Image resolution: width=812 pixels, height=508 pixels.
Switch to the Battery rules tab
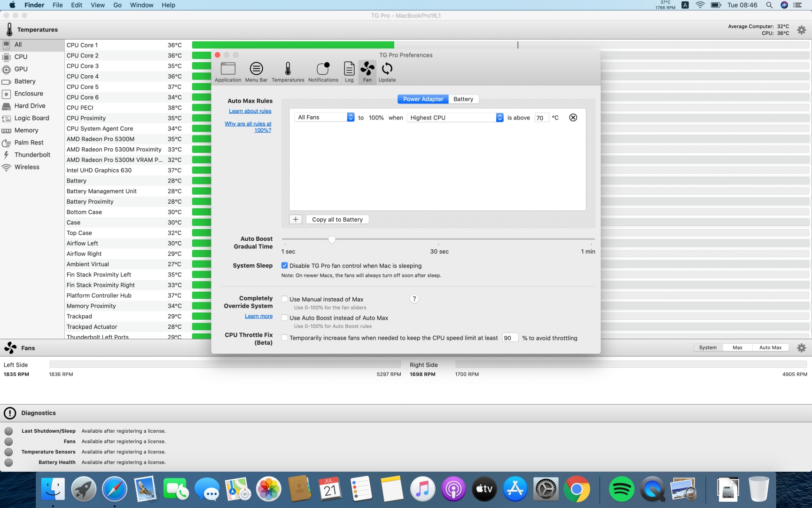click(463, 99)
